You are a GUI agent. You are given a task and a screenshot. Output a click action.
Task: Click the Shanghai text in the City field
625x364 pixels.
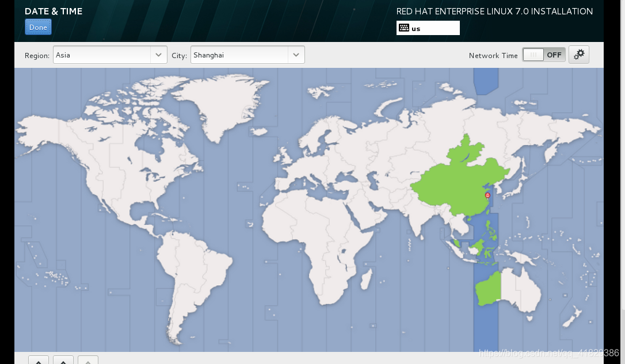[208, 55]
